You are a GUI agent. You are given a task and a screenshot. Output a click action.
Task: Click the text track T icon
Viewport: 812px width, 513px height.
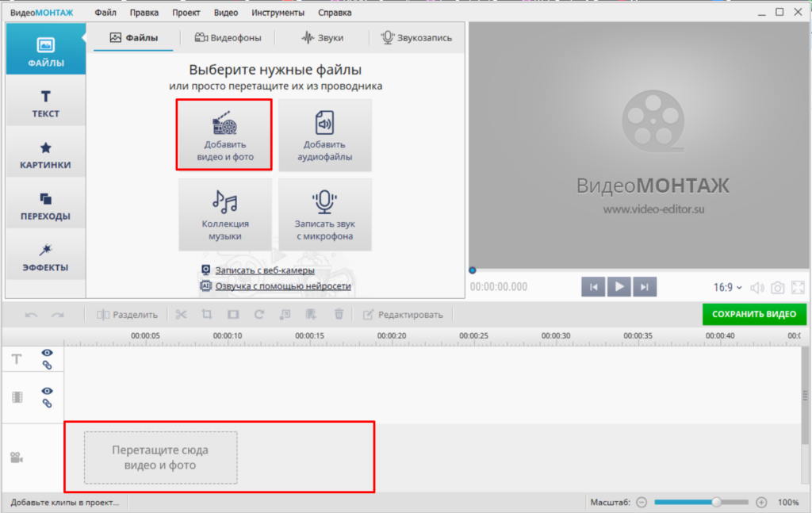click(17, 358)
